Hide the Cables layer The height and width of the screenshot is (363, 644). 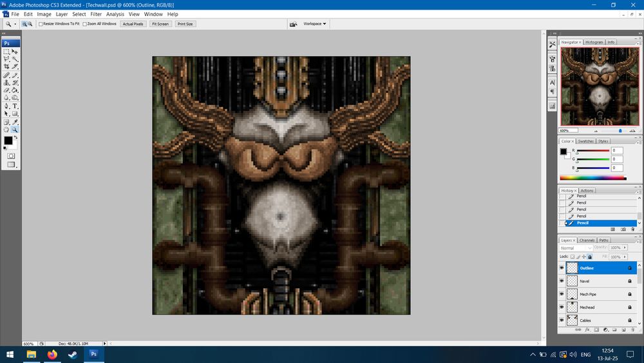[562, 320]
